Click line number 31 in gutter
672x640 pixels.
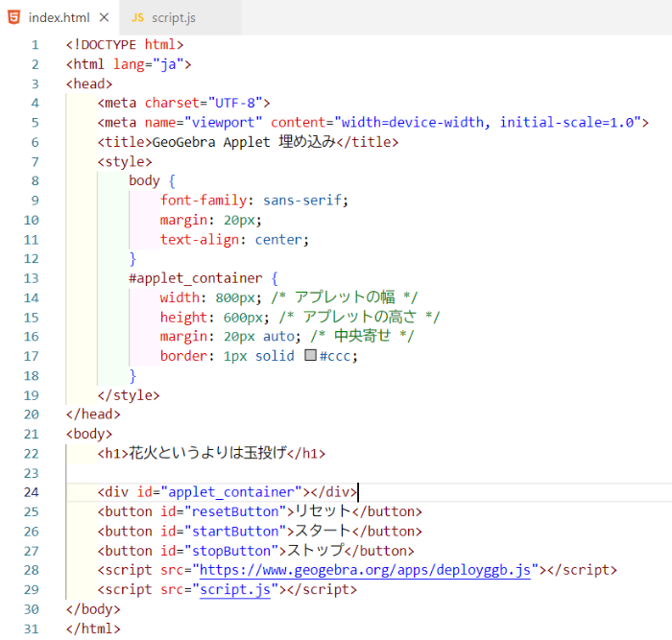[32, 628]
